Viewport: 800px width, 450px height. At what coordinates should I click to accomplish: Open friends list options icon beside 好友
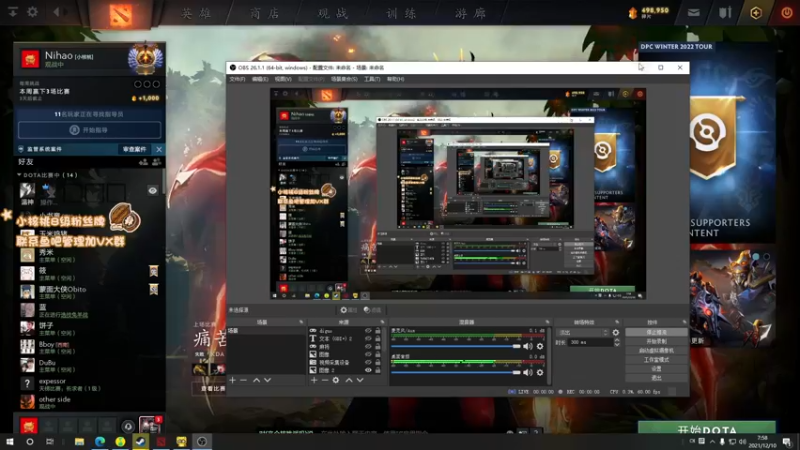pyautogui.click(x=156, y=162)
